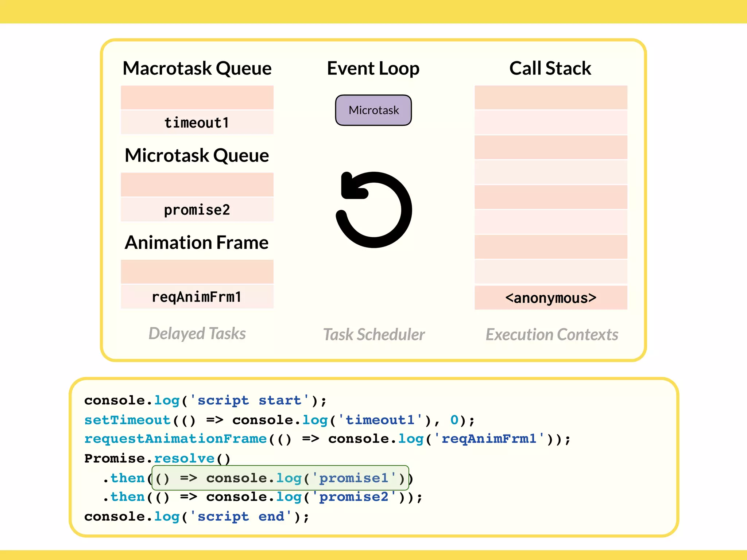Click the empty top slot of Call Stack
Viewport: 747px width, 560px height.
coord(551,97)
